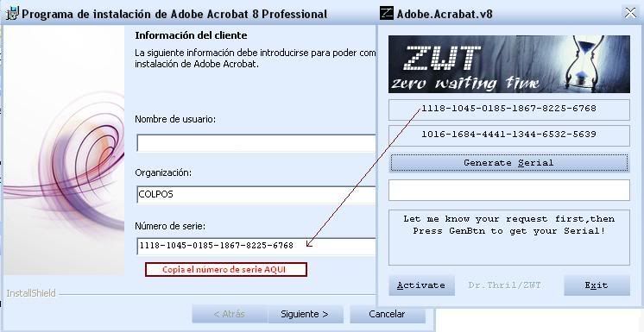The image size is (644, 332).
Task: Select the serial field starting with 1118-1045
Action: pos(508,110)
